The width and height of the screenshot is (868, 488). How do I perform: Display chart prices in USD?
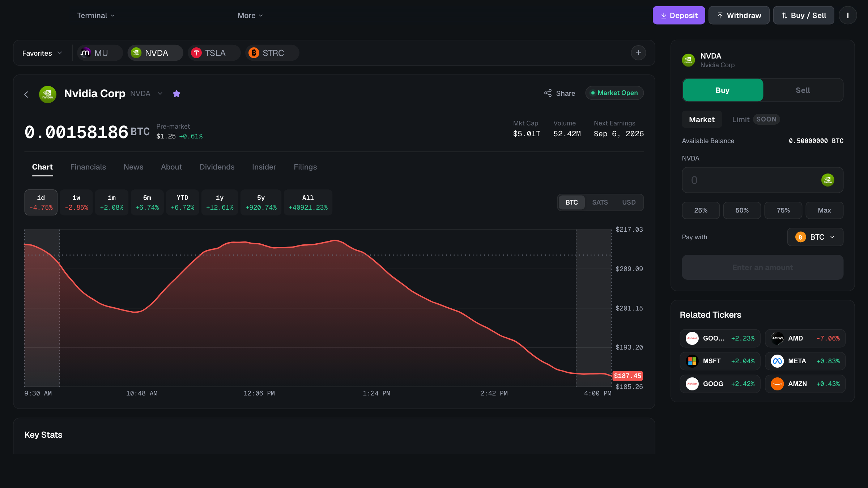click(x=629, y=202)
